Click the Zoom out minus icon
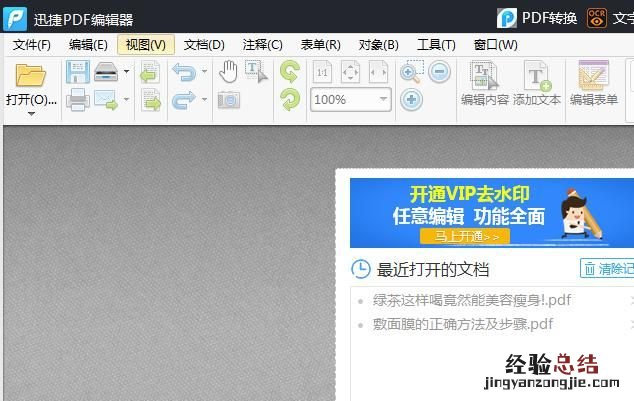The image size is (634, 401). (x=440, y=72)
